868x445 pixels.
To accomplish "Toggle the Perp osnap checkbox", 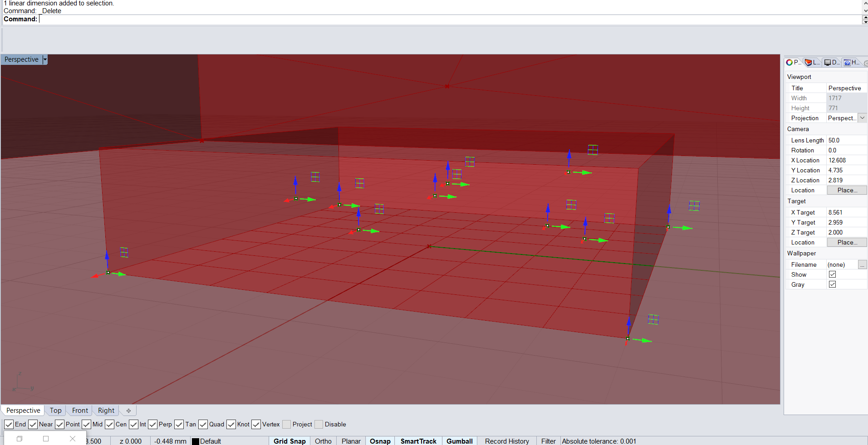I will [x=152, y=425].
